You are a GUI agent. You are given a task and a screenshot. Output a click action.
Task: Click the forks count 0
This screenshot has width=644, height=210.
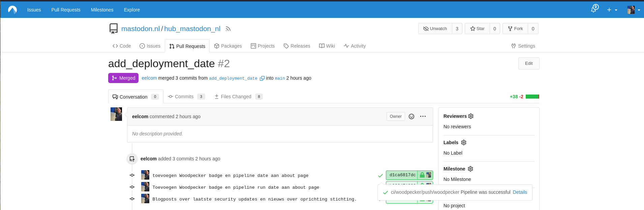[533, 29]
